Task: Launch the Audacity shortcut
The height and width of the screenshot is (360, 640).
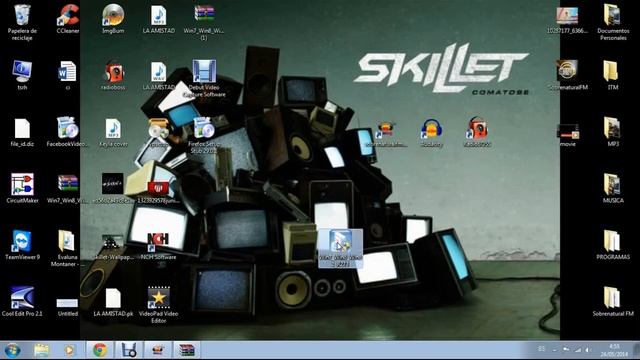Action: [431, 133]
